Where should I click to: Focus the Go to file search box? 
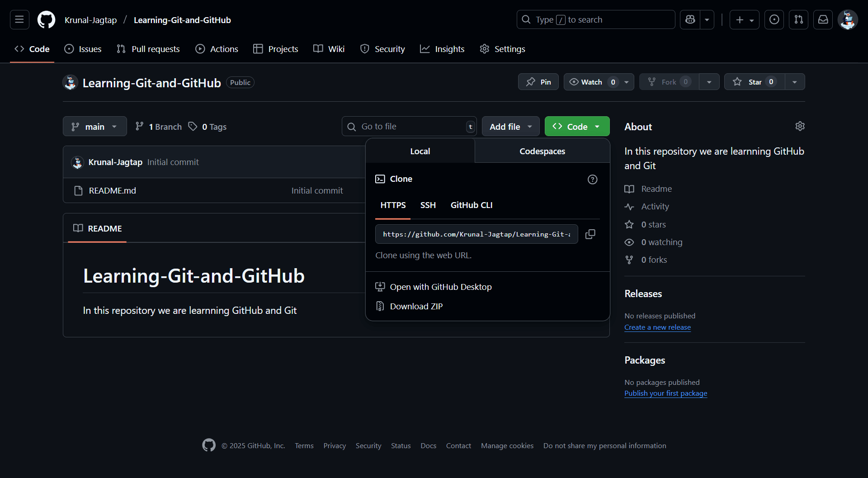pyautogui.click(x=409, y=127)
